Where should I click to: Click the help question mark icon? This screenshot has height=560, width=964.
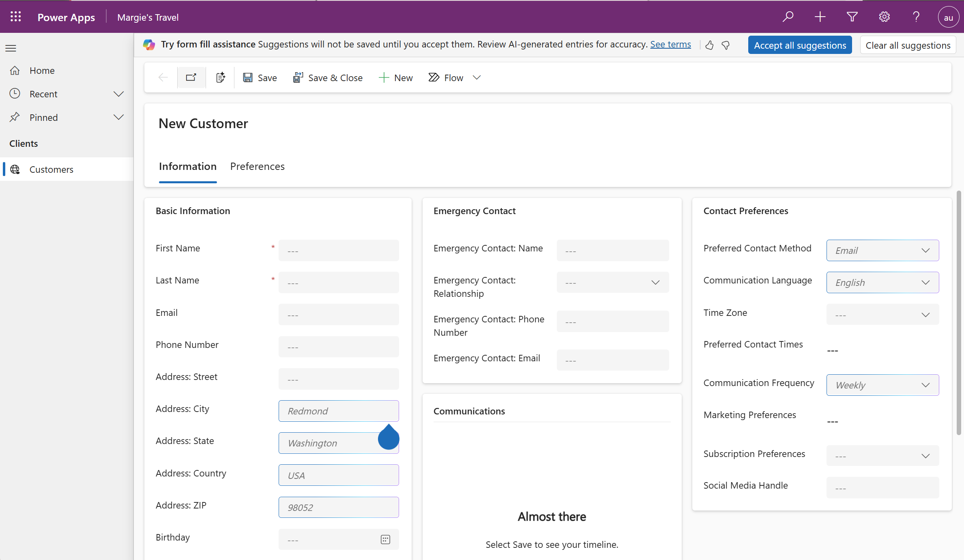(x=916, y=17)
